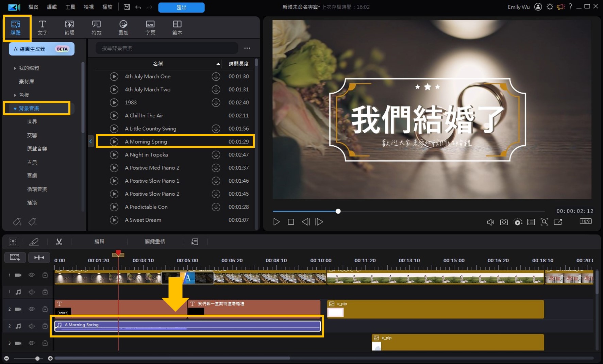Screen dimensions: 603x364
Task: Play a preview of A Morning Spring
Action: tap(114, 142)
